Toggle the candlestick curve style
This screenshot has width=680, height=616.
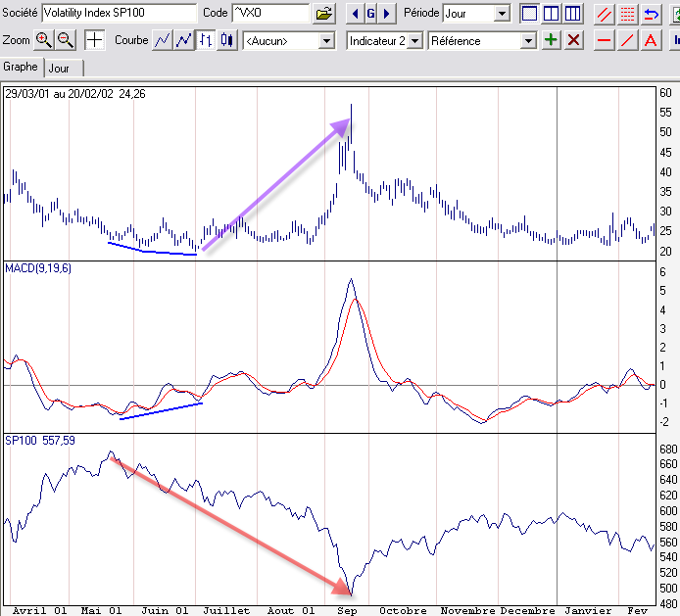point(226,40)
